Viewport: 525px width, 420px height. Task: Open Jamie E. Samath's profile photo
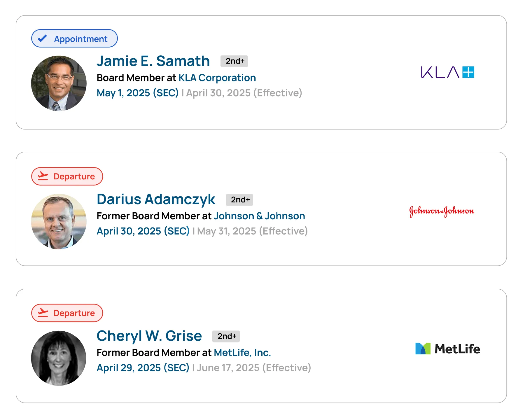click(59, 83)
